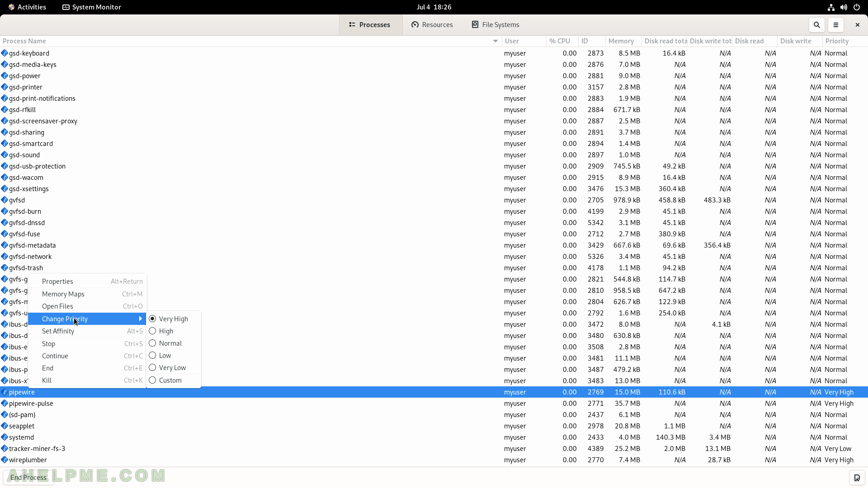Click the End Process button
Viewport: 868px width, 488px height.
tap(28, 478)
